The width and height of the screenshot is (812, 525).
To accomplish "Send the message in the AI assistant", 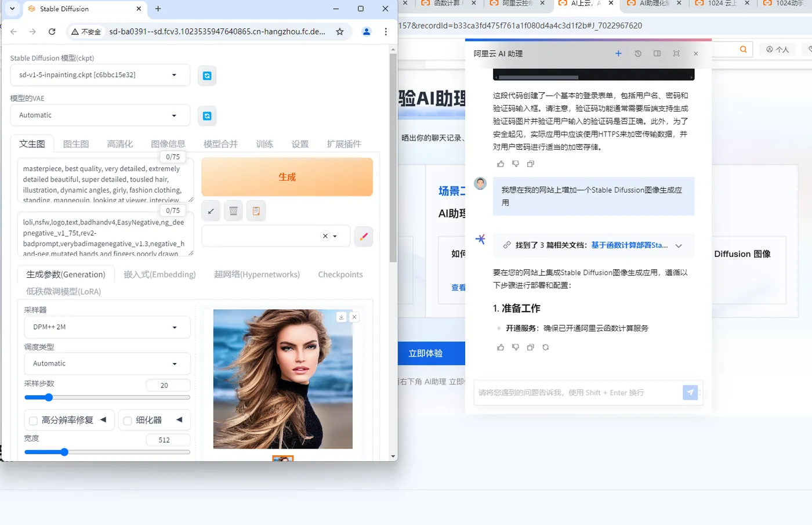I will (690, 393).
